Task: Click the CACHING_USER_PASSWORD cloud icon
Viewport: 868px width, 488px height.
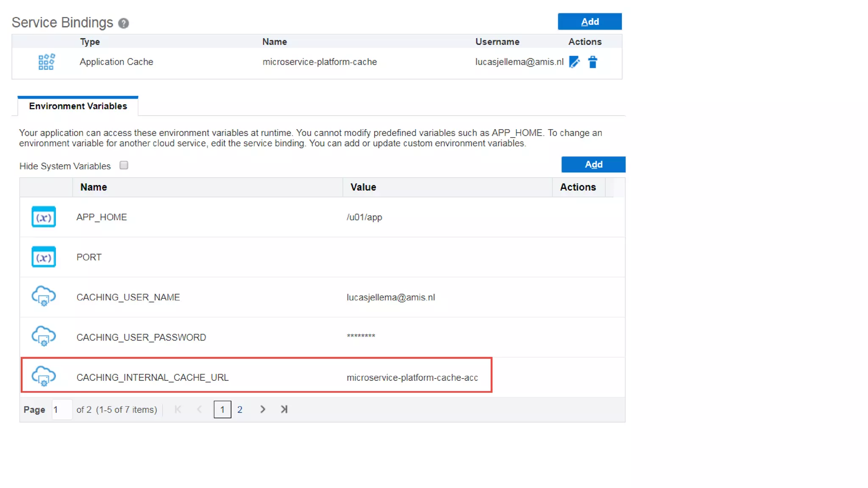Action: click(44, 336)
